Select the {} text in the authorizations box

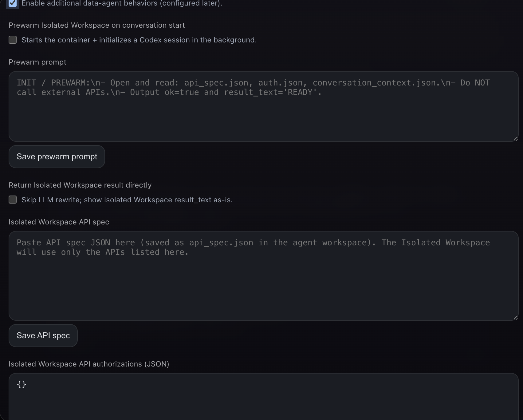(x=21, y=384)
